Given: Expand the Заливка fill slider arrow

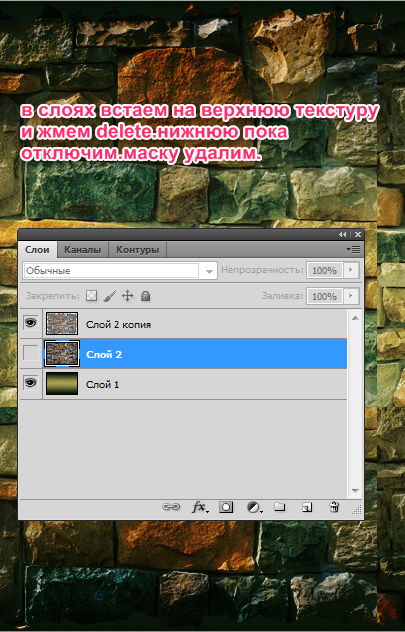Looking at the screenshot, I should click(351, 296).
